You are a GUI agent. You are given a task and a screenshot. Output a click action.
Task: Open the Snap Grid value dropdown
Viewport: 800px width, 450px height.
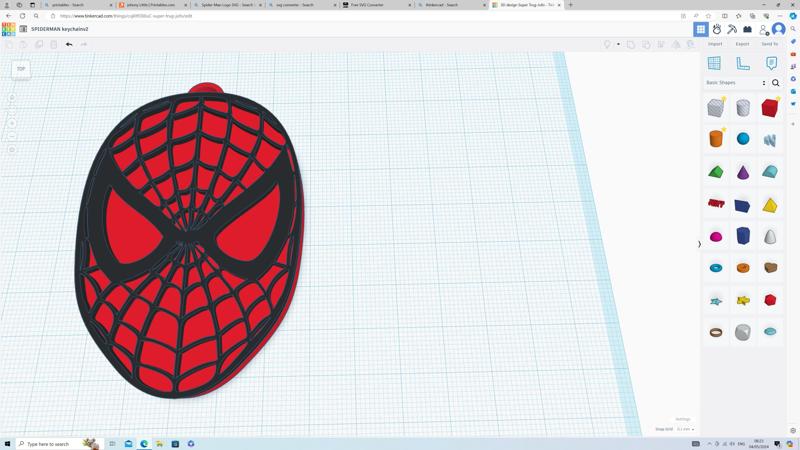point(685,429)
